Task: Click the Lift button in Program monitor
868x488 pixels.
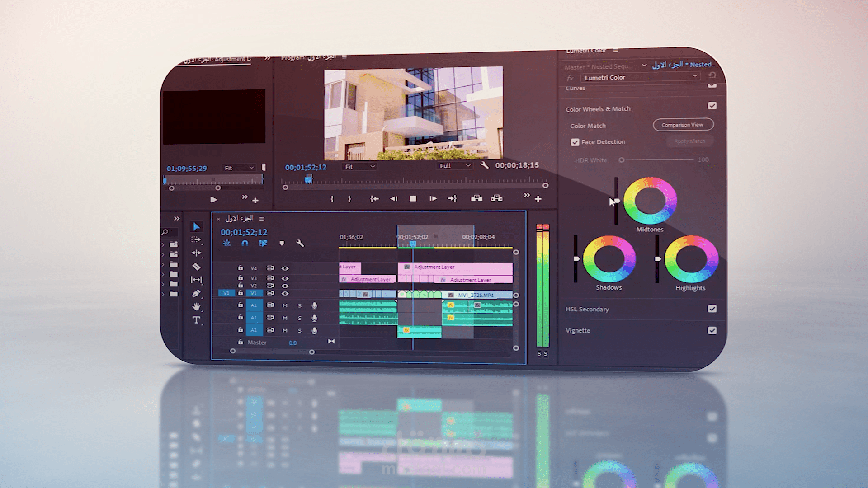Action: tap(476, 198)
